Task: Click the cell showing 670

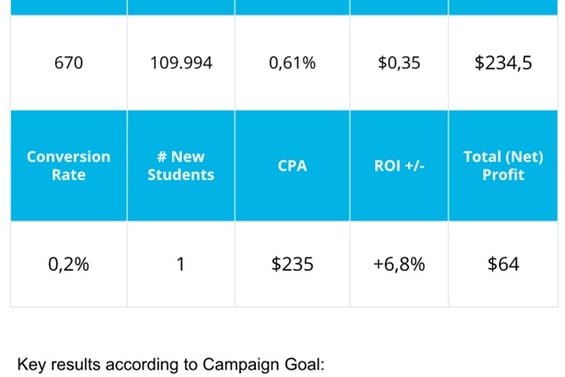Action: 68,63
